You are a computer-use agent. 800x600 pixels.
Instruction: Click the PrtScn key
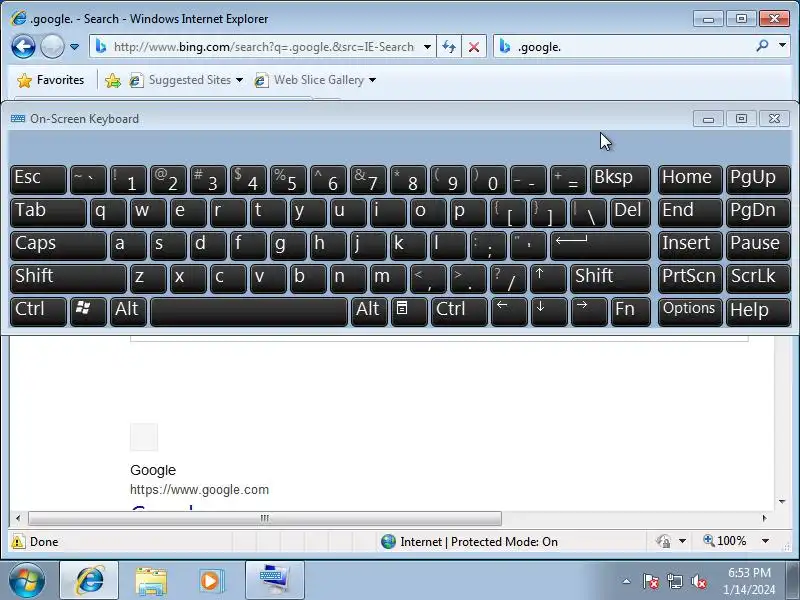pyautogui.click(x=690, y=279)
